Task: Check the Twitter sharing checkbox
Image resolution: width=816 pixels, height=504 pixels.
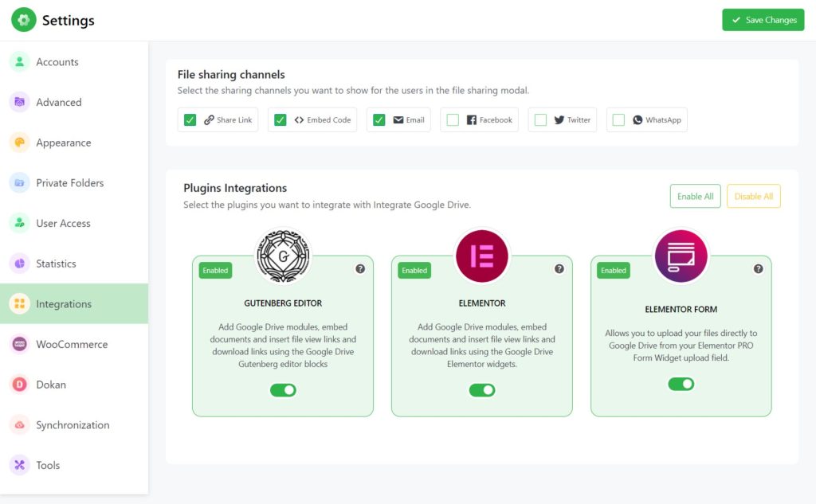Action: [x=541, y=119]
